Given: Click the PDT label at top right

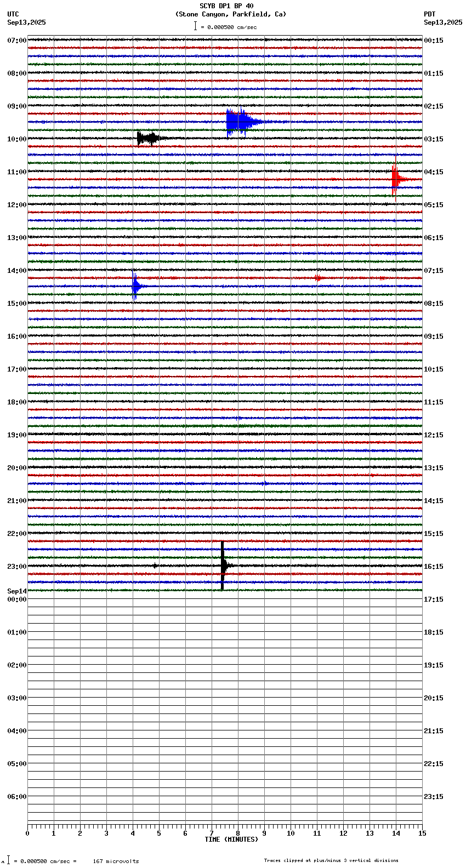Looking at the screenshot, I should click(430, 14).
